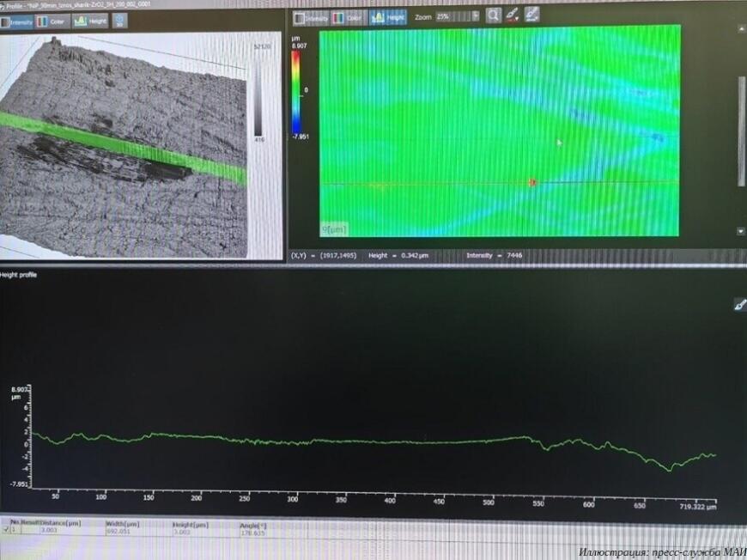Switch 3D view to Intensity mode

click(x=16, y=21)
